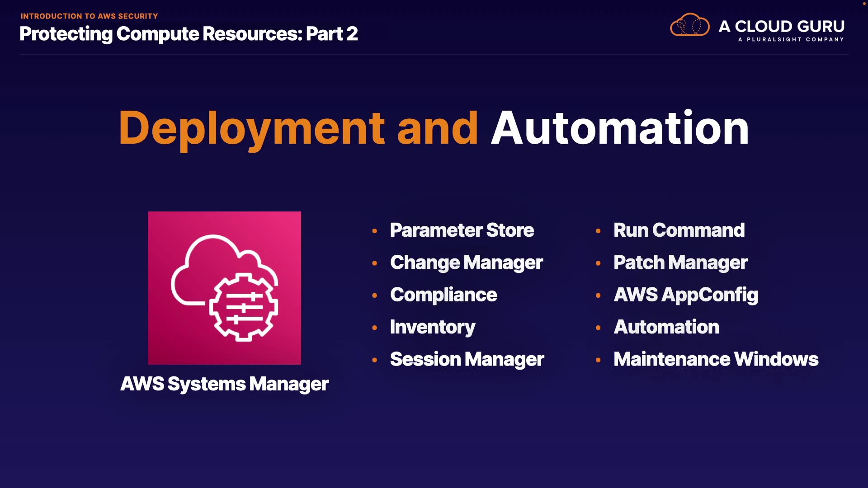Click the AWS AppConfig bullet text

tap(685, 295)
